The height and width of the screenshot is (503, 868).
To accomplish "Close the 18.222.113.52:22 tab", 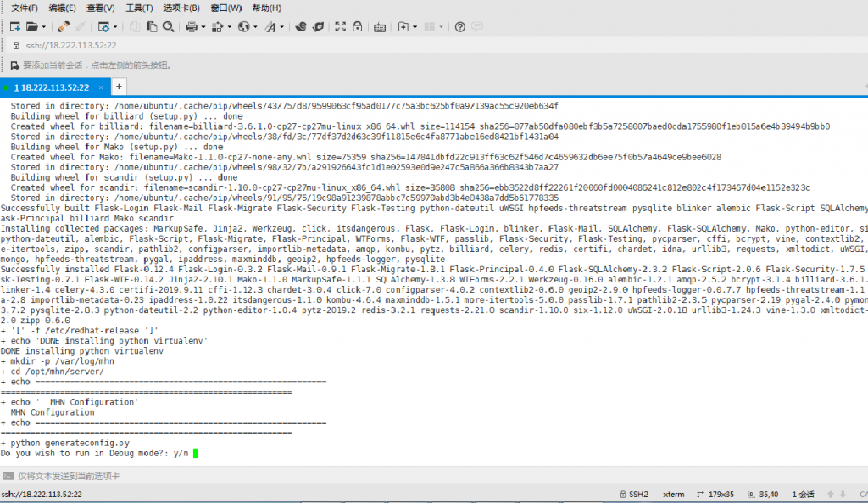I will pyautogui.click(x=102, y=87).
